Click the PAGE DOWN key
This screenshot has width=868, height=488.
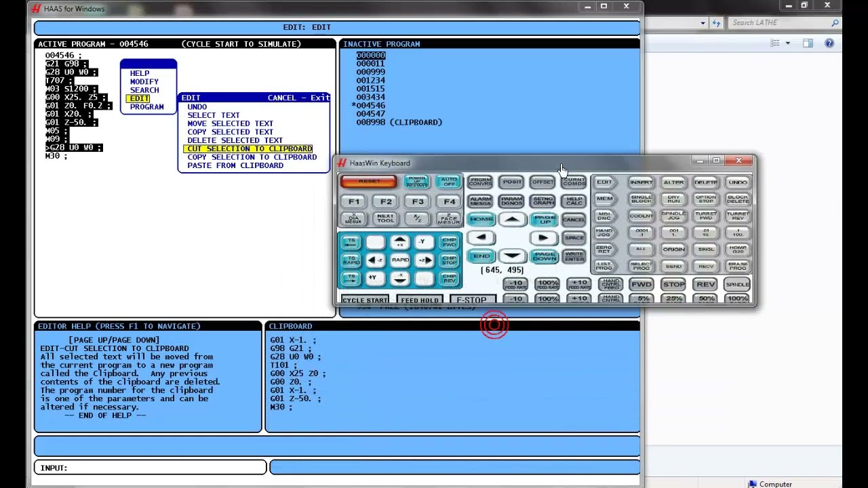(x=543, y=256)
